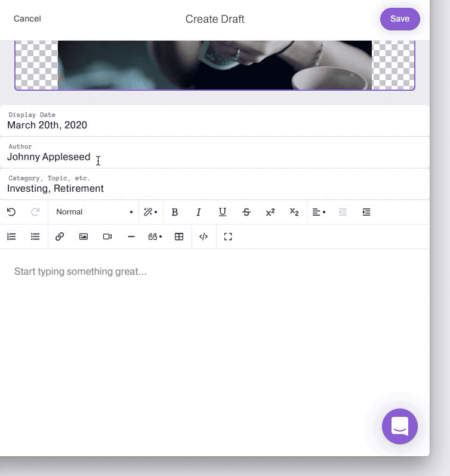This screenshot has width=450, height=476.
Task: Toggle fullscreen editor mode
Action: 228,237
